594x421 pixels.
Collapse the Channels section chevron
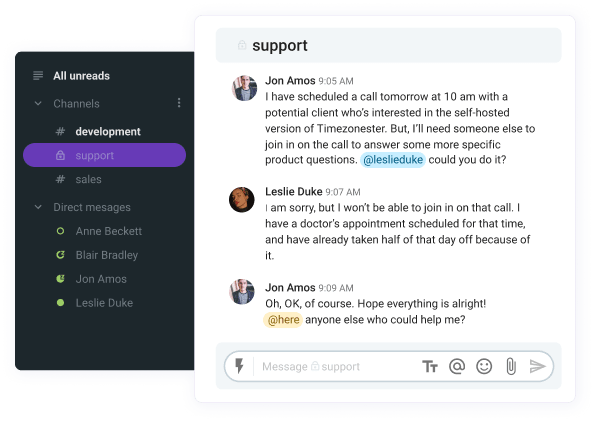point(38,103)
